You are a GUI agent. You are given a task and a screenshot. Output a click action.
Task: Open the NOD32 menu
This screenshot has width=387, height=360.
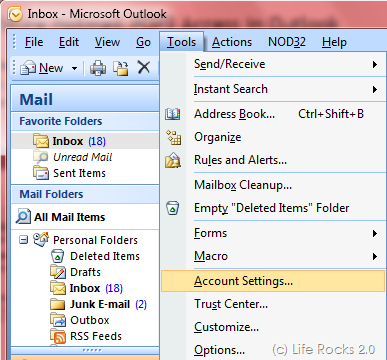click(x=287, y=42)
